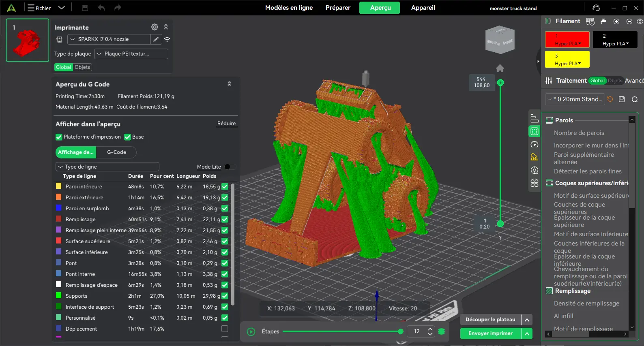Select the Affichage de... button
Image resolution: width=644 pixels, height=346 pixels.
(x=76, y=152)
